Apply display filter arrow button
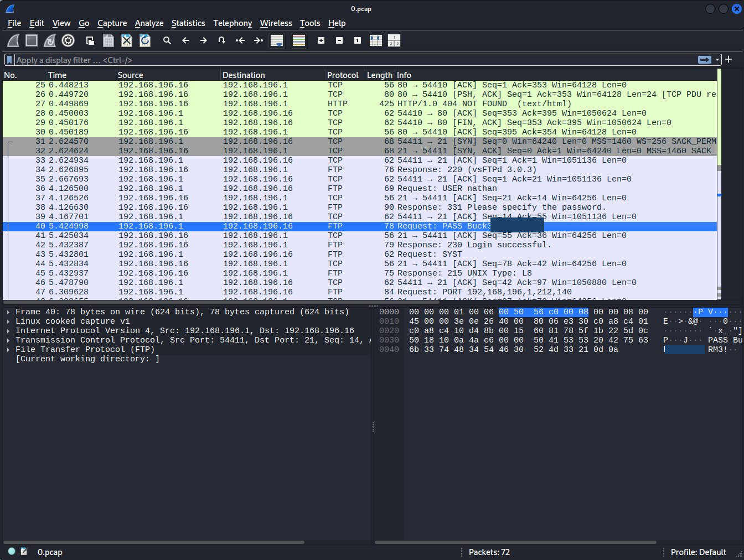This screenshot has height=560, width=744. (x=705, y=60)
